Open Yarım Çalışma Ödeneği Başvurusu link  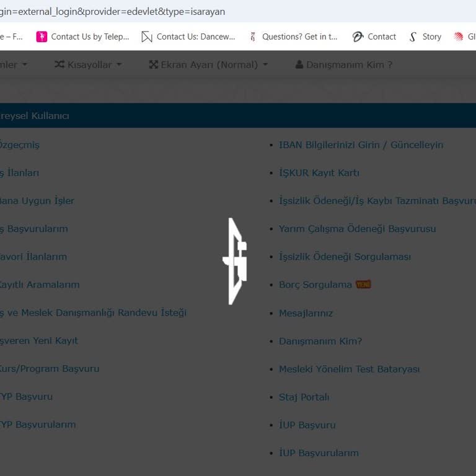click(357, 229)
